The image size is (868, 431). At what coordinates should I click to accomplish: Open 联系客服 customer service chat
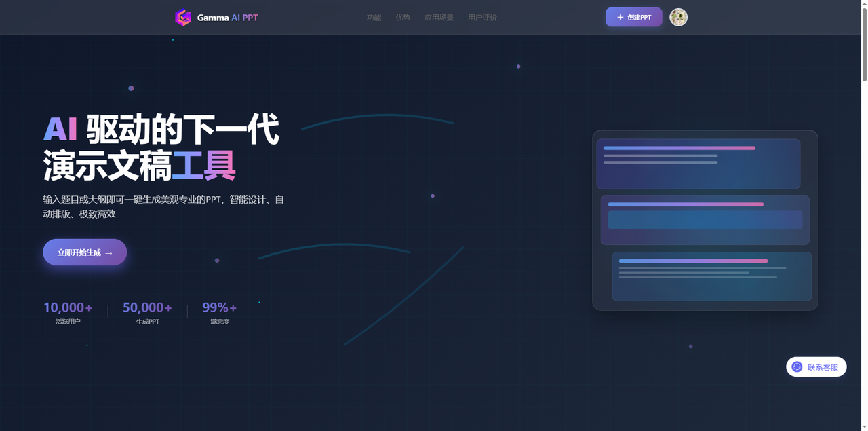coord(816,367)
